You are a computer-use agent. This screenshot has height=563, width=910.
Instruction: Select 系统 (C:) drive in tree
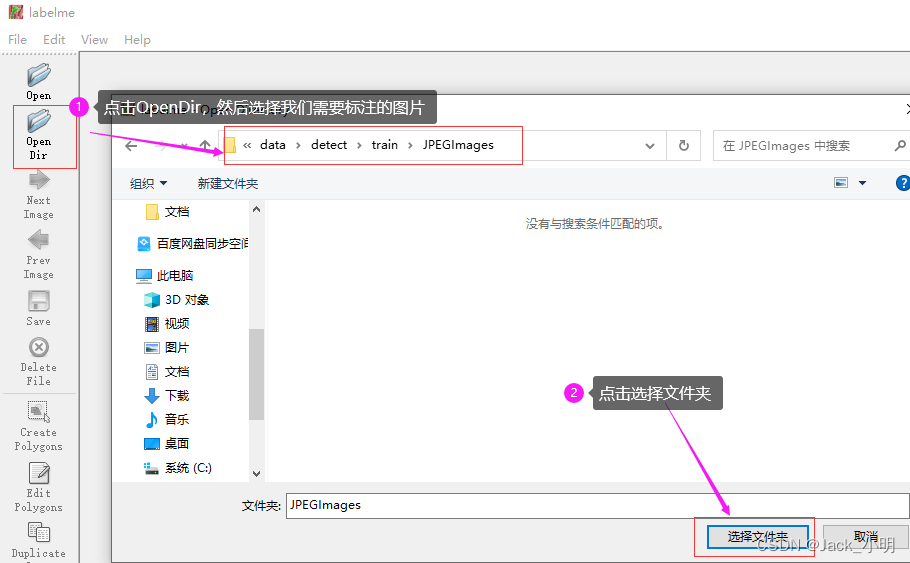click(179, 468)
